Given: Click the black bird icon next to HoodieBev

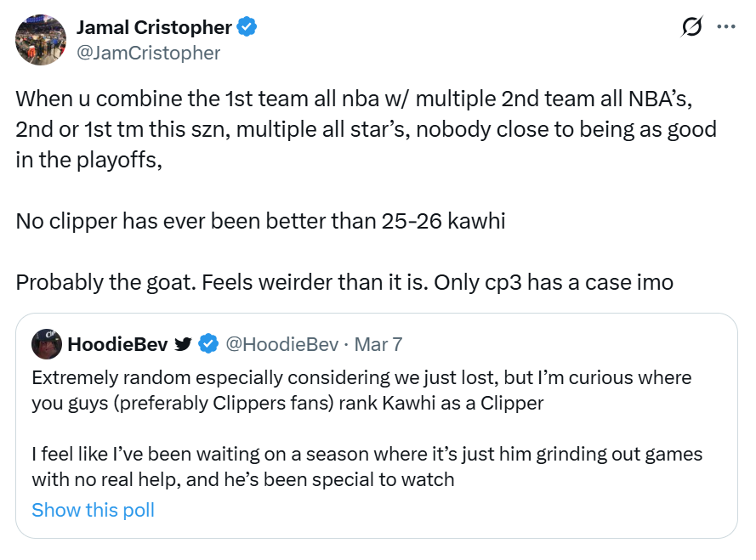Looking at the screenshot, I should tap(183, 344).
